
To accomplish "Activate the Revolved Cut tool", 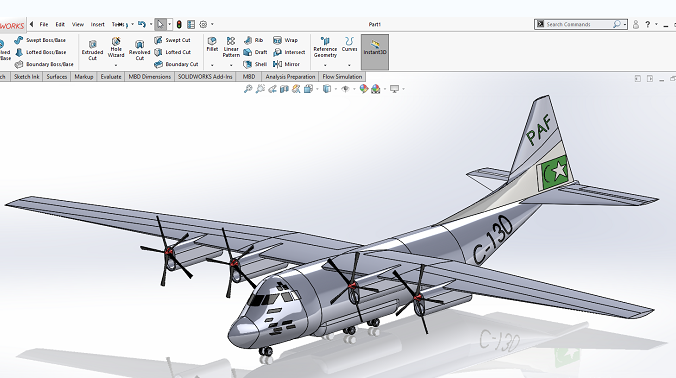I will (x=139, y=51).
